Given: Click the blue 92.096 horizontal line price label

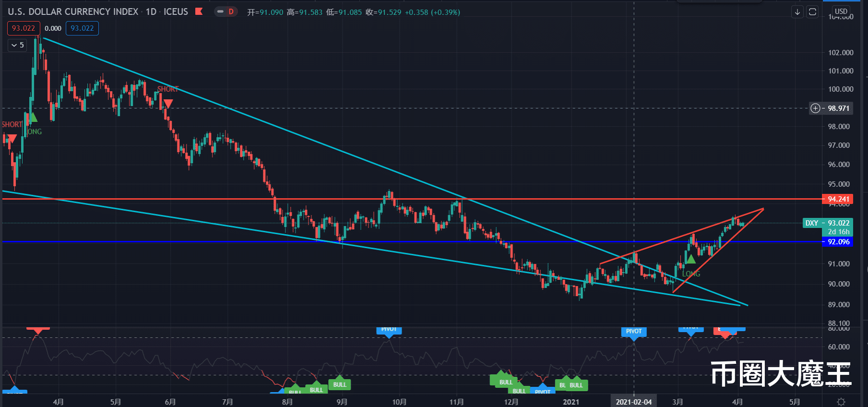Looking at the screenshot, I should tap(838, 242).
